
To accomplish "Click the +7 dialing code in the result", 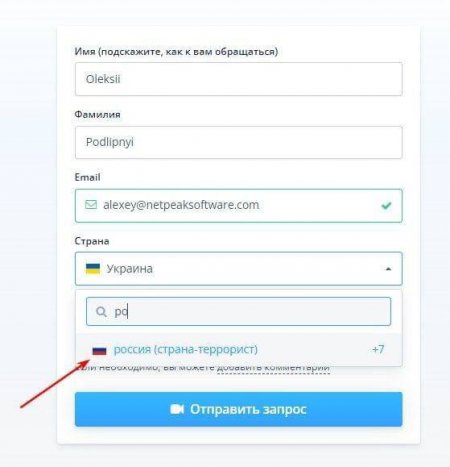I will tap(378, 349).
